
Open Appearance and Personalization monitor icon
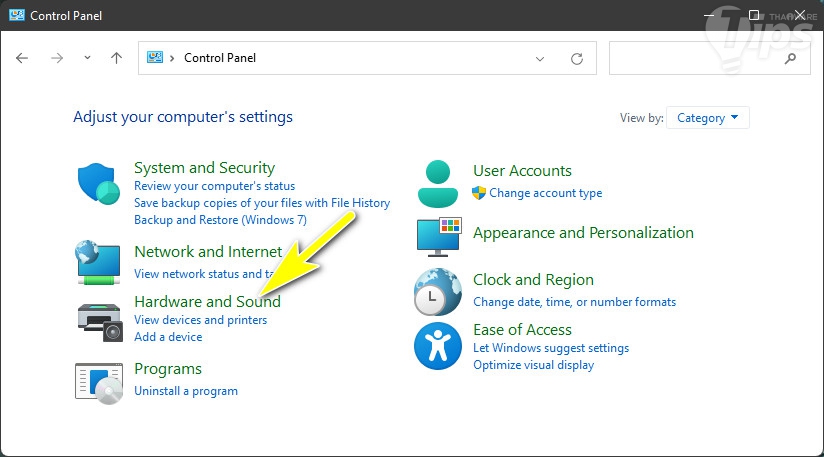point(437,236)
